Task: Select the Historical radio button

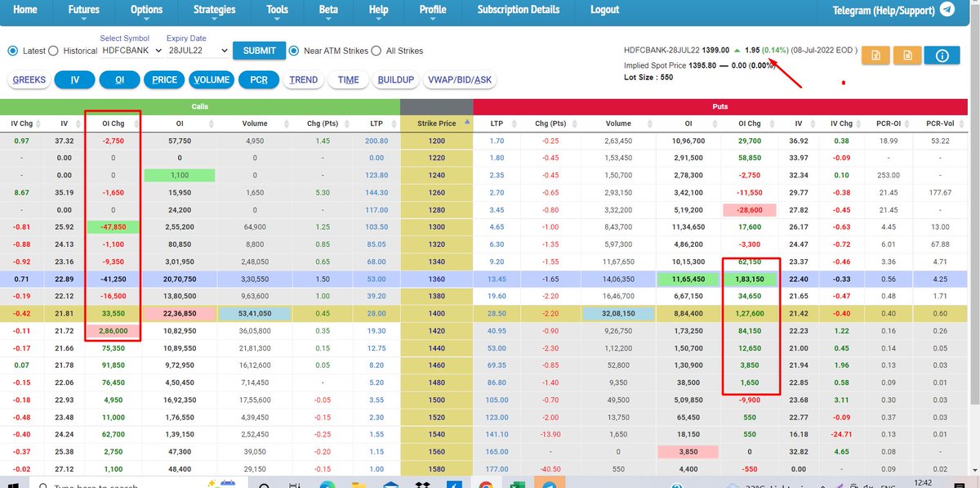Action: point(54,51)
